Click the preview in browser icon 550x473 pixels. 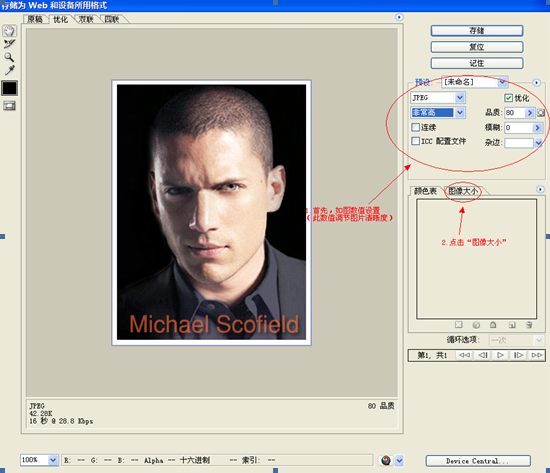(x=386, y=460)
